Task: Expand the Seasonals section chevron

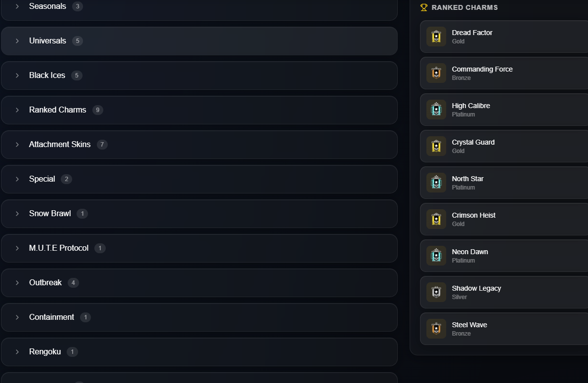Action: click(x=17, y=6)
